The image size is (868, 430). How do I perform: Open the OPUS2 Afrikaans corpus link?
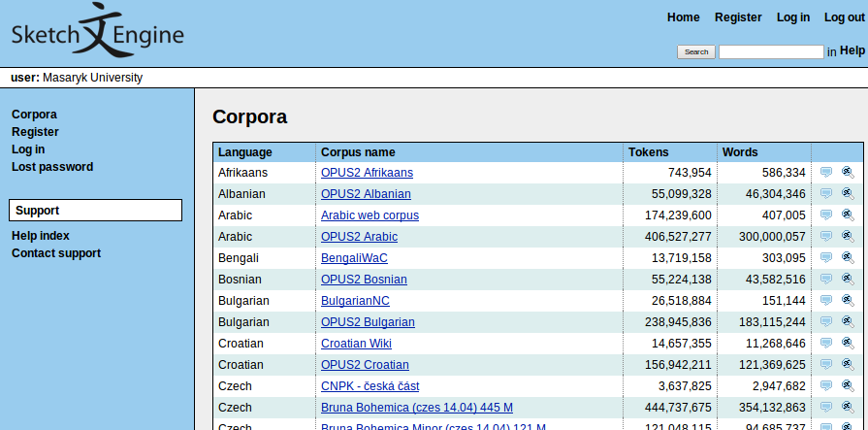(367, 173)
